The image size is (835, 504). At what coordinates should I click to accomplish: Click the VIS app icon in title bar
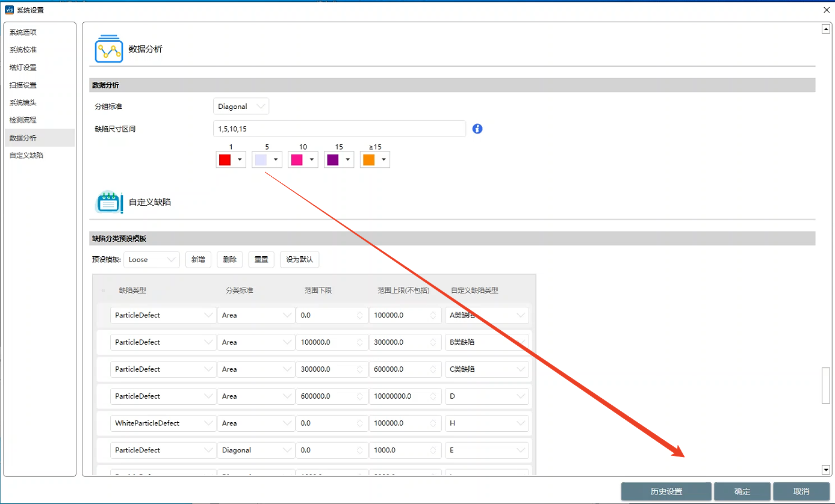coord(9,10)
